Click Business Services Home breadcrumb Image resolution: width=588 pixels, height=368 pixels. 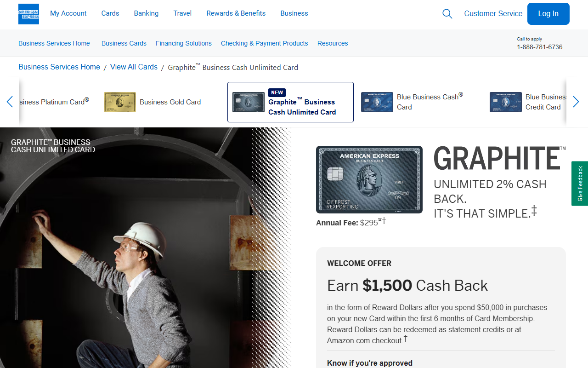[59, 67]
